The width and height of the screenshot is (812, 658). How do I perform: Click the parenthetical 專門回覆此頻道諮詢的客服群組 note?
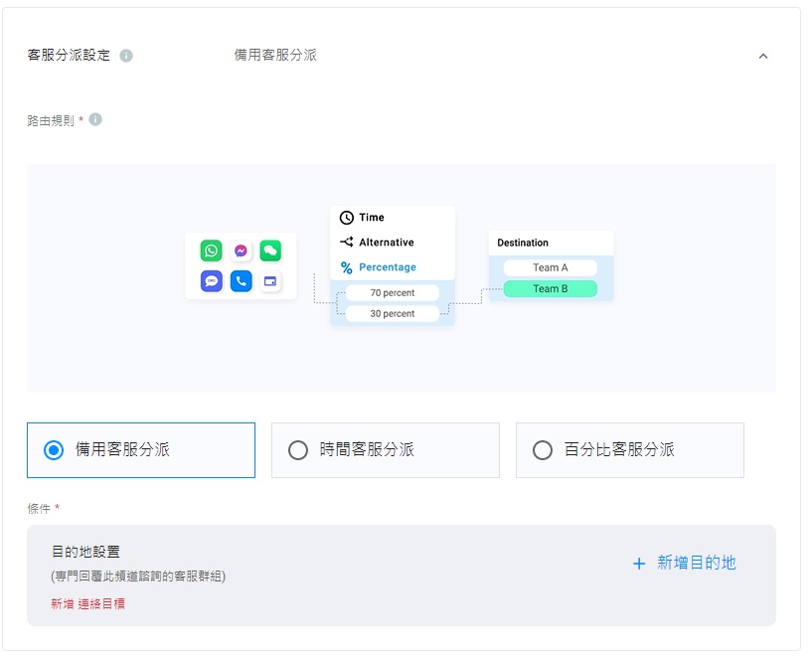click(138, 576)
